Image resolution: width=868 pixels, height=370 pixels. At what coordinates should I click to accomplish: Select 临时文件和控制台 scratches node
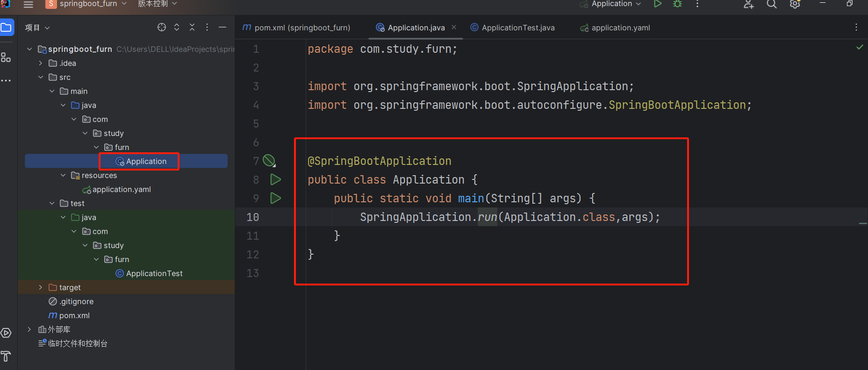(x=73, y=343)
